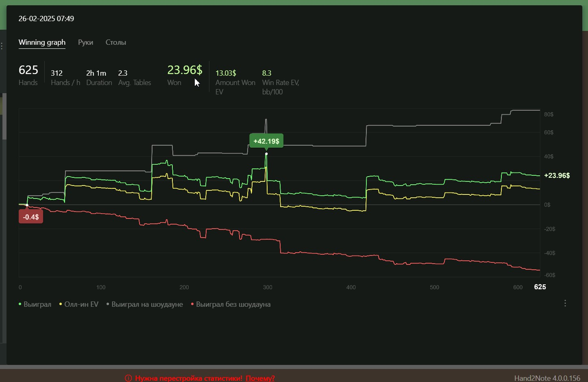Image resolution: width=588 pixels, height=382 pixels.
Task: Click the +42.19$ peak tooltip
Action: [266, 141]
